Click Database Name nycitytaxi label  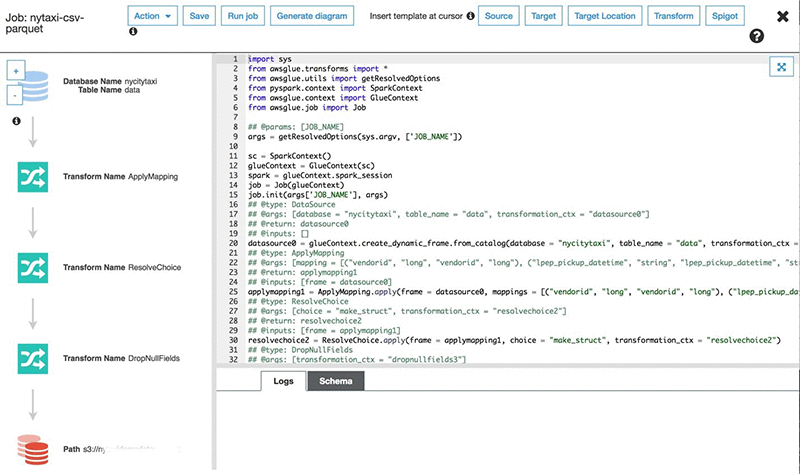(110, 81)
